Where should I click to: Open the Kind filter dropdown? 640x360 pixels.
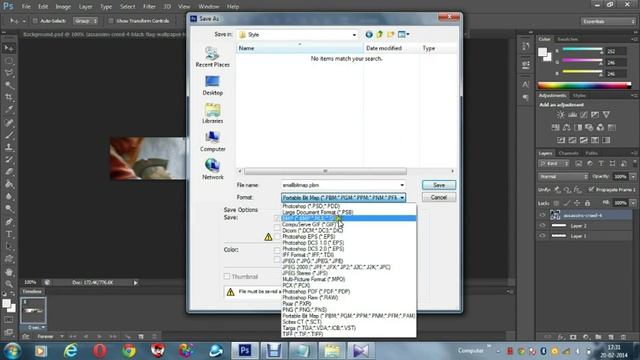pos(554,164)
